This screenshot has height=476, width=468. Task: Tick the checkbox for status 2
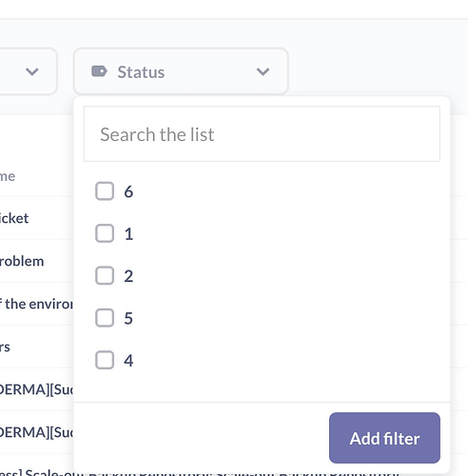point(105,275)
